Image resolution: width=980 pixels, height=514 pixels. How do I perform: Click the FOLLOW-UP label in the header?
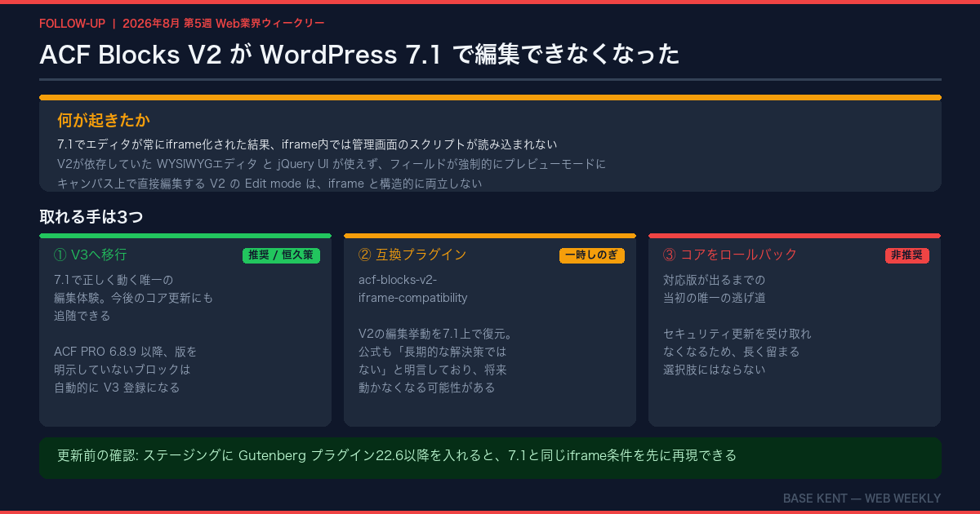pyautogui.click(x=72, y=23)
